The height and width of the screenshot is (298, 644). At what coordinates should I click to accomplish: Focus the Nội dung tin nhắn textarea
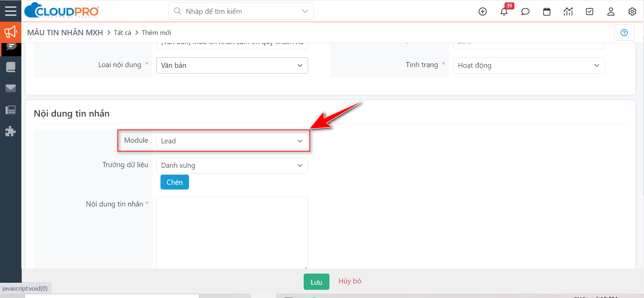click(x=232, y=233)
